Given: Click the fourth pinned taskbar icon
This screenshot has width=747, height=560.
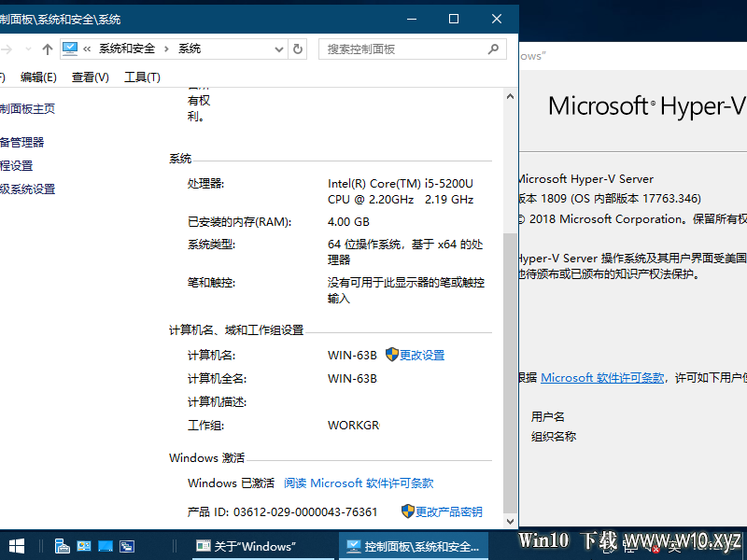Looking at the screenshot, I should click(x=127, y=546).
